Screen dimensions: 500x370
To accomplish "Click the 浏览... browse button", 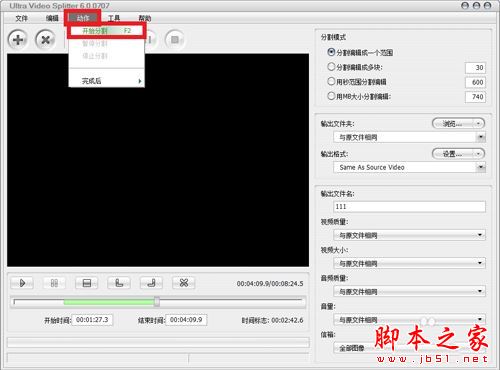I will pyautogui.click(x=453, y=124).
